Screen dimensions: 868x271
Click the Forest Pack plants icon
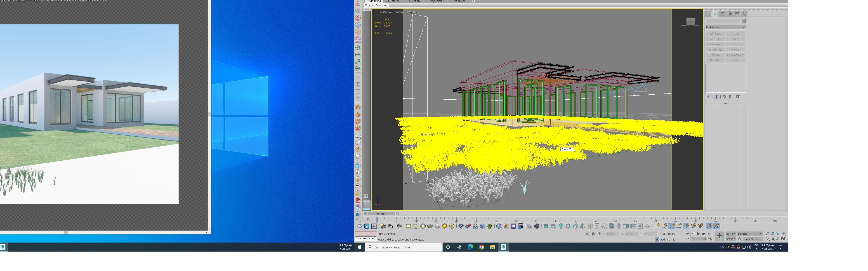(490, 226)
